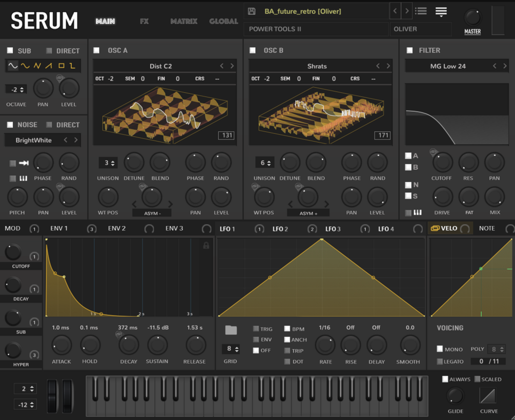Toggle the NOISE oscillator on/off
Screen dimensions: 515x420
(10, 125)
